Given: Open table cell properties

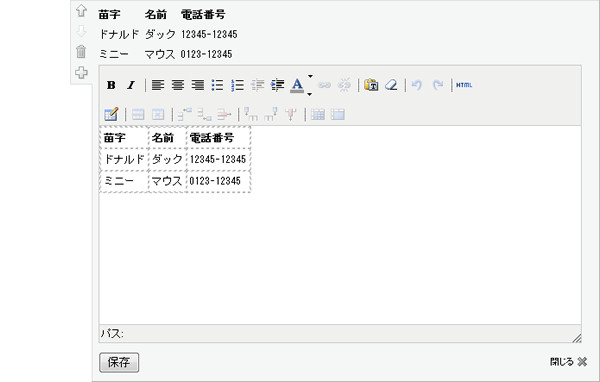Looking at the screenshot, I should click(x=158, y=114).
